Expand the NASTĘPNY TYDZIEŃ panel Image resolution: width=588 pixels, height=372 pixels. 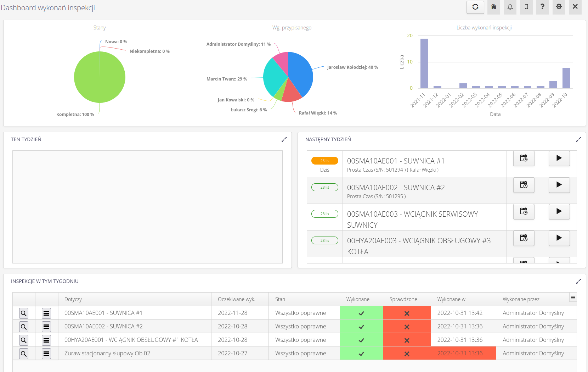click(578, 139)
